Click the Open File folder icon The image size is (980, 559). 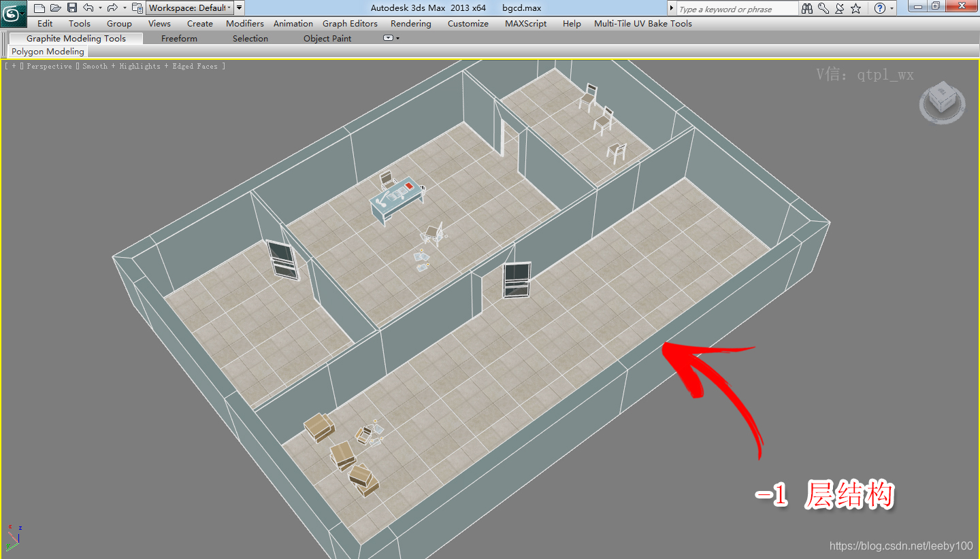(56, 8)
